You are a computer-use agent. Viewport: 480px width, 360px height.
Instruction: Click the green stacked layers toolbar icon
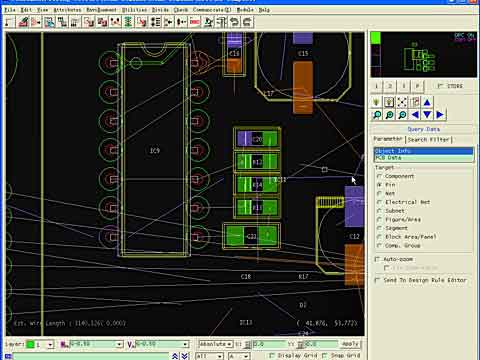click(x=128, y=22)
